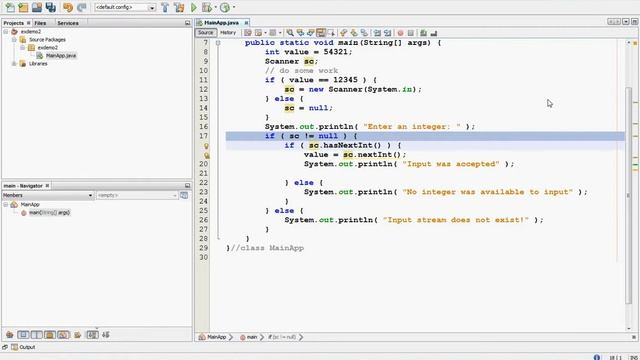Click the Save All toolbar icon
The height and width of the screenshot is (360, 640).
[x=51, y=7]
